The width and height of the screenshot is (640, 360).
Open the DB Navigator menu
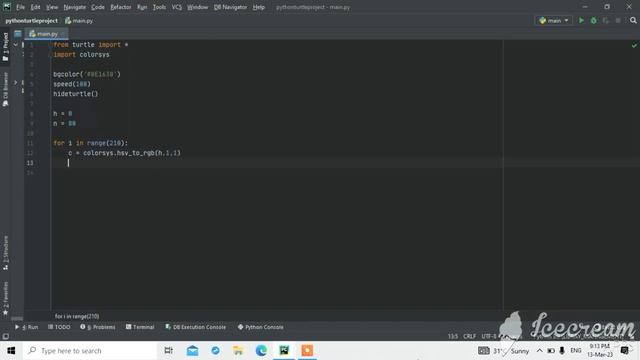230,7
